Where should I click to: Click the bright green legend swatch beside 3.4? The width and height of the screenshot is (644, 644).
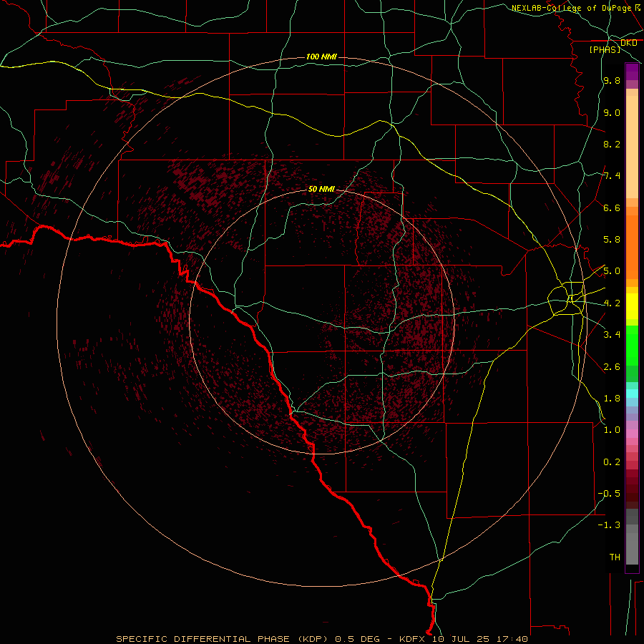point(632,346)
